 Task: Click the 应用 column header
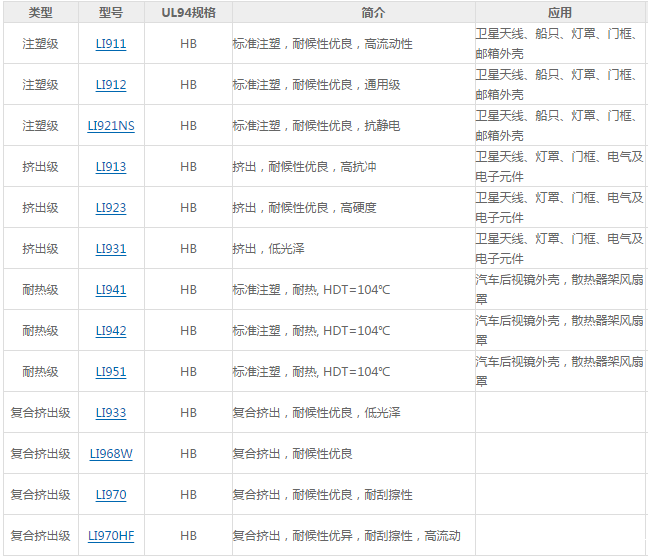pos(560,13)
